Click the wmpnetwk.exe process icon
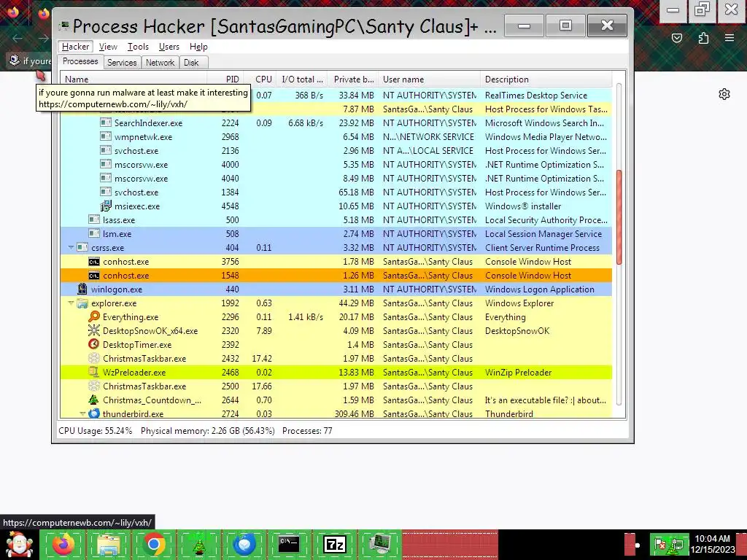 pyautogui.click(x=105, y=136)
